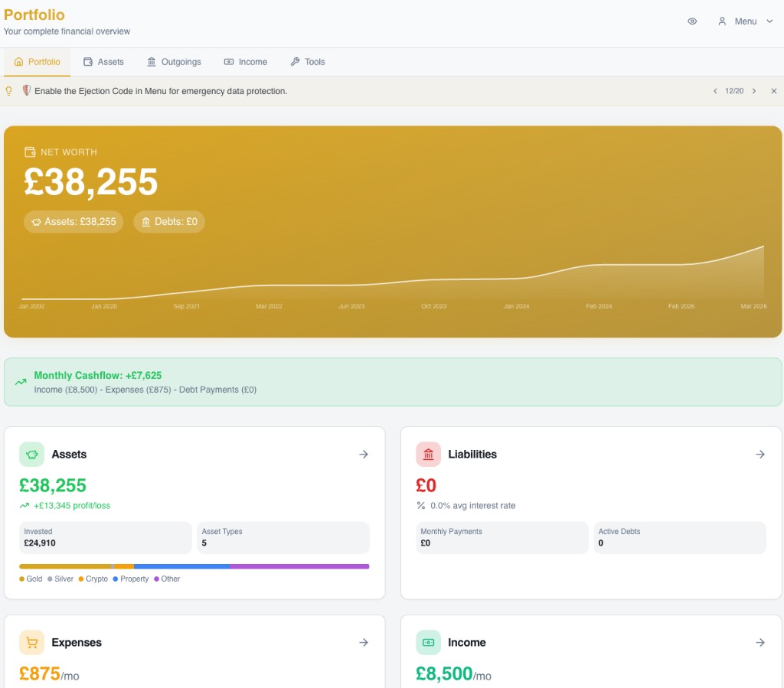
Task: Select the Expenses shopping cart icon
Action: tap(31, 642)
